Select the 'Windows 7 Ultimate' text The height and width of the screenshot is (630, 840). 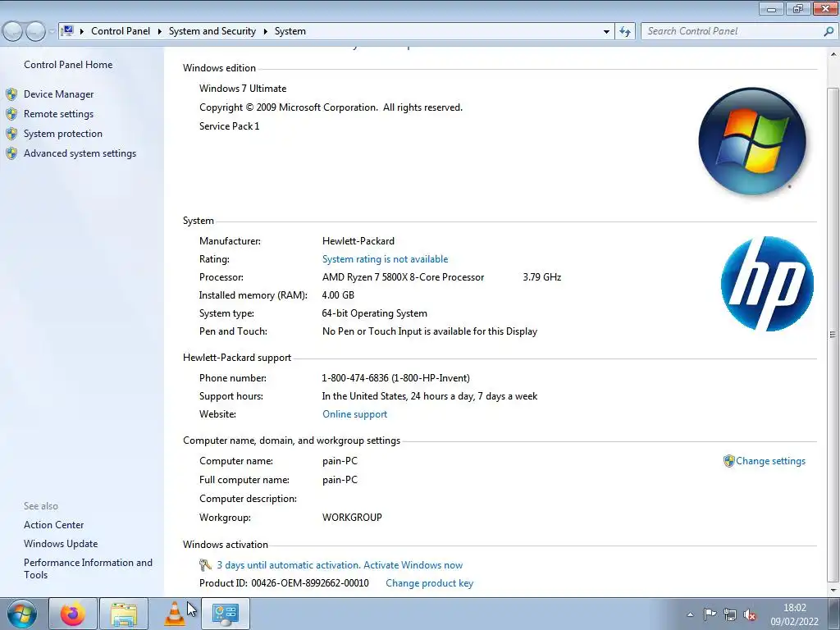[x=243, y=89]
